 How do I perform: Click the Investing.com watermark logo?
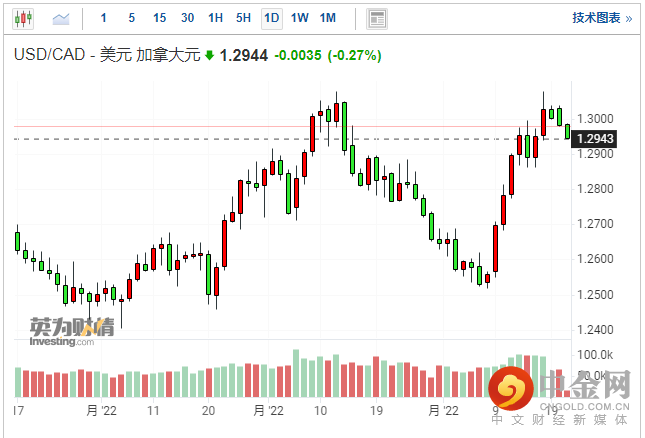(x=61, y=331)
